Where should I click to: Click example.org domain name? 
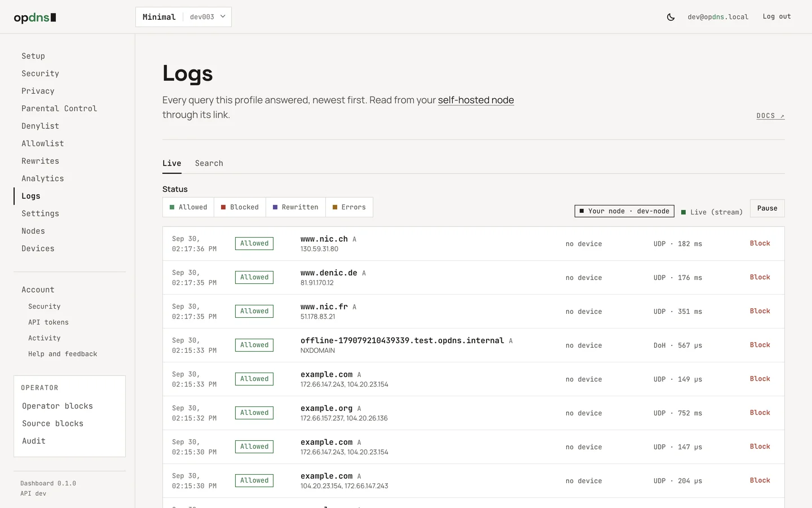(326, 408)
